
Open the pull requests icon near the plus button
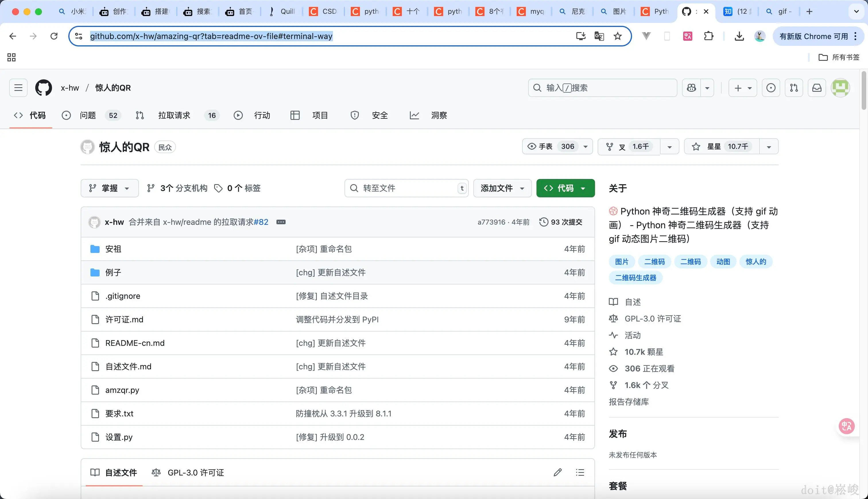(794, 88)
